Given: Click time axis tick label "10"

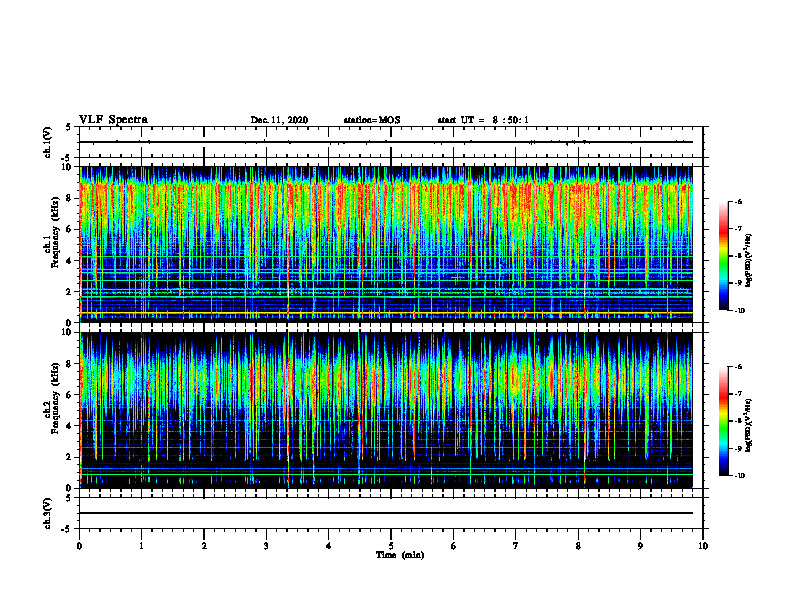Looking at the screenshot, I should click(x=703, y=546).
